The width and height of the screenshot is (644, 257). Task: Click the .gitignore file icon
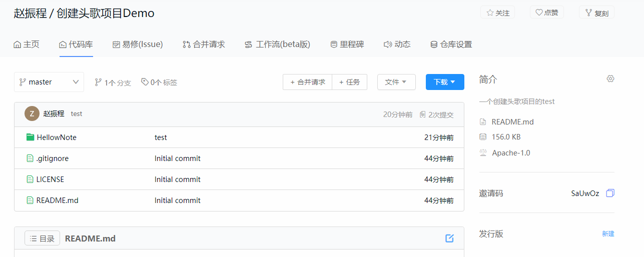pos(30,158)
